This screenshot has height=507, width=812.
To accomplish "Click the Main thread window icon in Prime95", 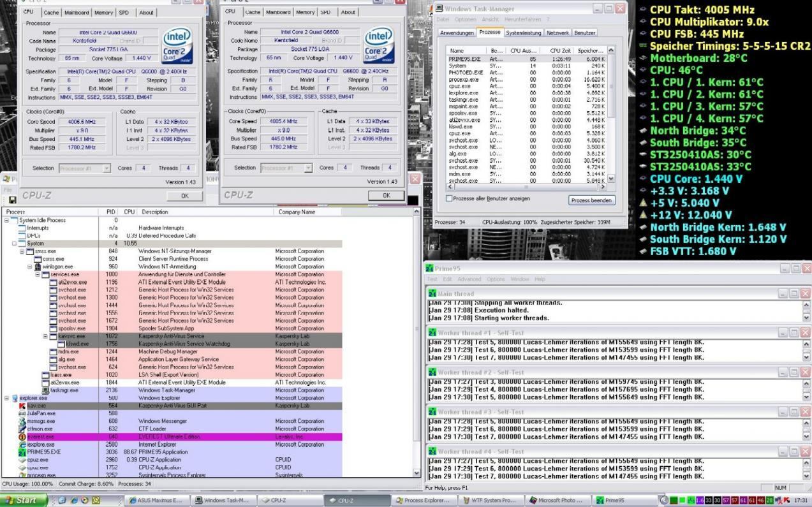I will click(432, 293).
